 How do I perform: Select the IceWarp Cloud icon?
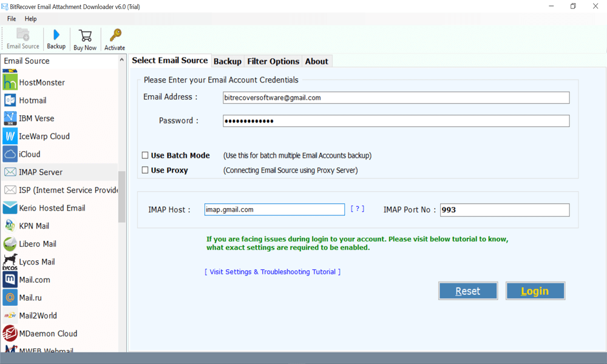coord(10,136)
